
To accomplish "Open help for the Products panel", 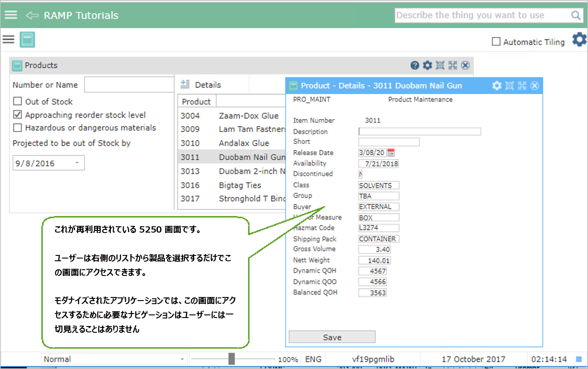I will (415, 66).
